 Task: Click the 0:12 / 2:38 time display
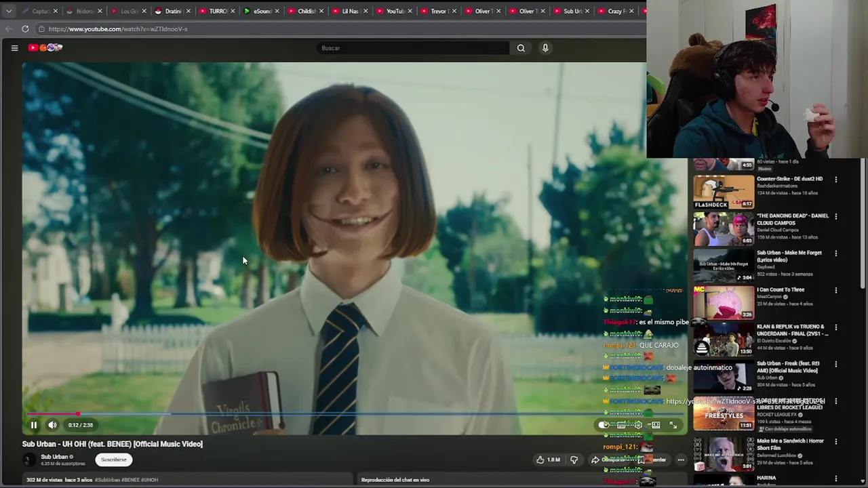(x=81, y=425)
